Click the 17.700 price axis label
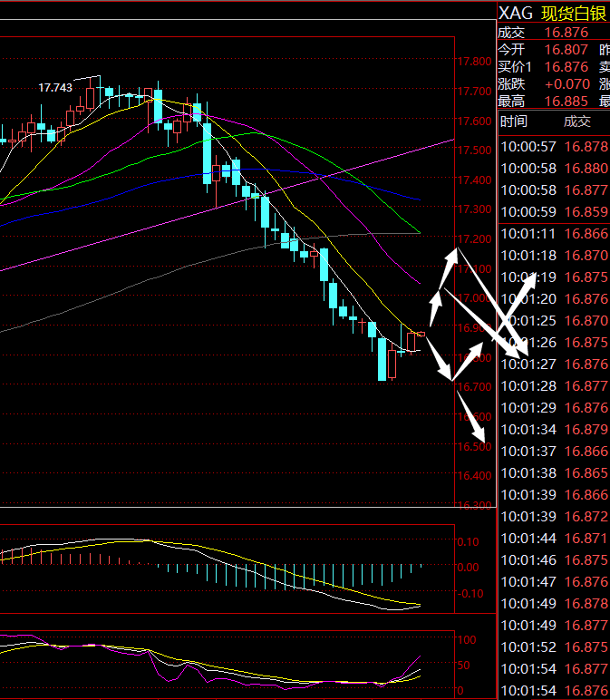The width and height of the screenshot is (610, 700). pos(474,92)
